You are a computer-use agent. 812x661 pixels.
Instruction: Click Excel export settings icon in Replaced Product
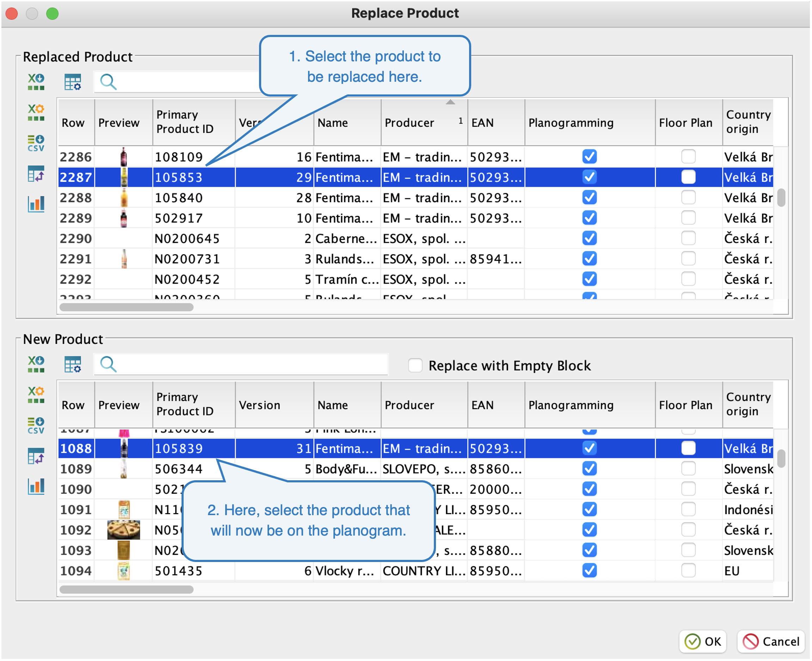[36, 112]
